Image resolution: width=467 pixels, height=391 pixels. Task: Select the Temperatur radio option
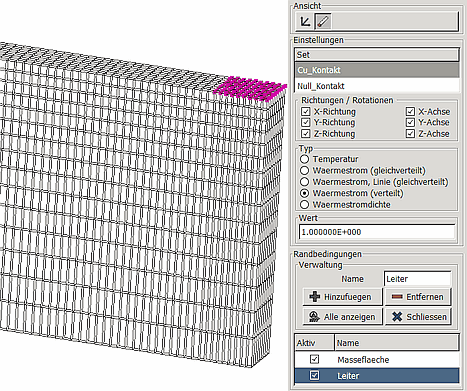304,159
